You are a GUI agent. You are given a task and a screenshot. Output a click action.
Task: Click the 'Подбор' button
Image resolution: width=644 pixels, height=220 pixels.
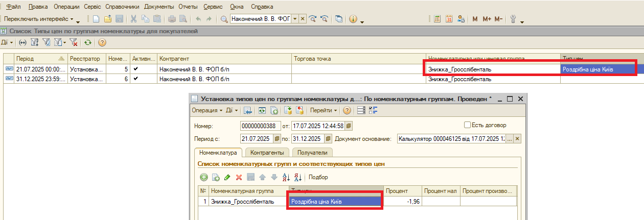pos(318,177)
